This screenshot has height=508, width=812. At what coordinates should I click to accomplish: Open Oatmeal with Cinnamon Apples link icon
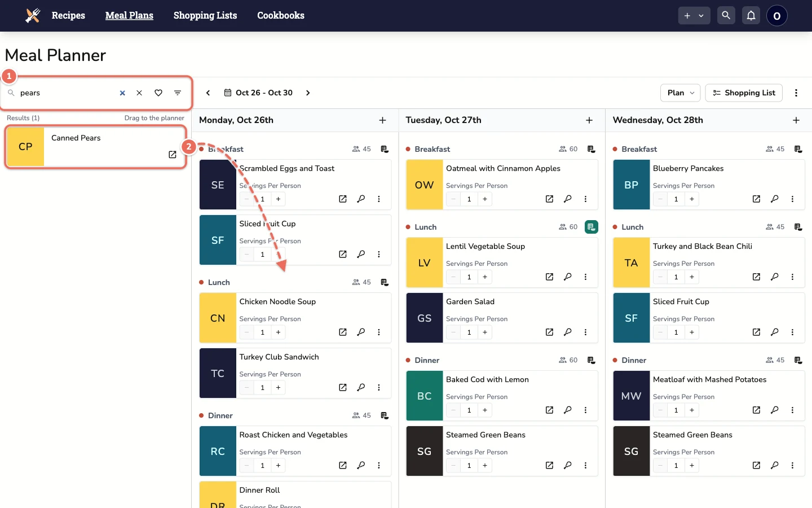549,199
